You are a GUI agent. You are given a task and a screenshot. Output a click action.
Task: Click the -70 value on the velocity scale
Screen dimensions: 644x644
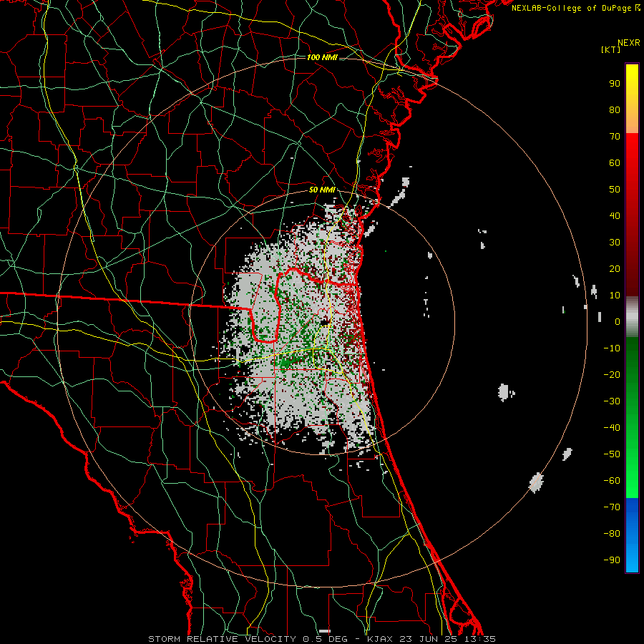tap(612, 507)
